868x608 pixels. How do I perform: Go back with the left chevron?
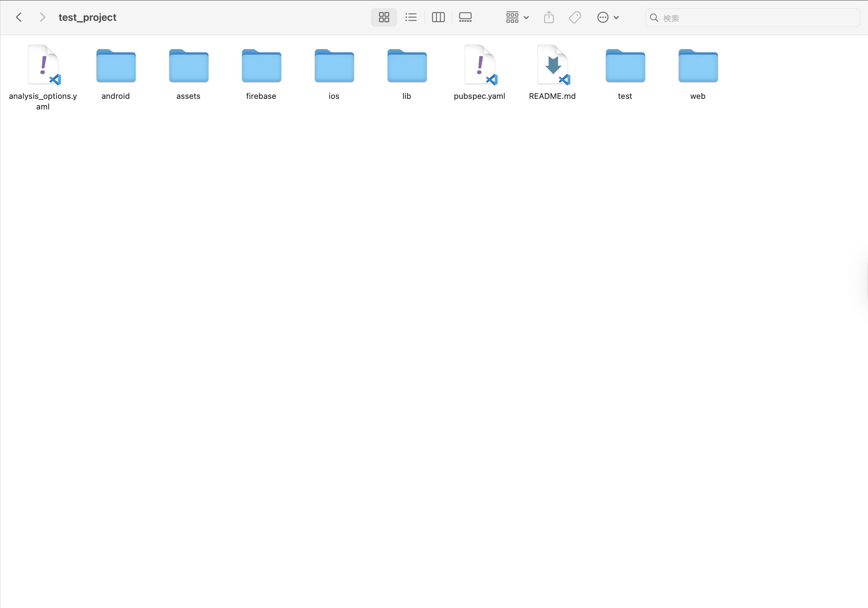point(19,18)
